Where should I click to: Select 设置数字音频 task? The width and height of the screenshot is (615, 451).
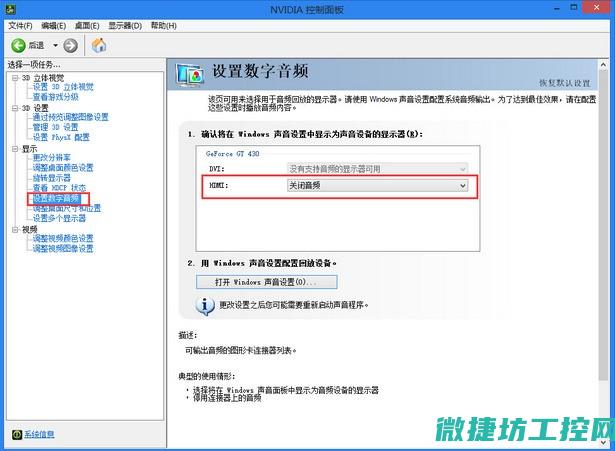point(57,199)
